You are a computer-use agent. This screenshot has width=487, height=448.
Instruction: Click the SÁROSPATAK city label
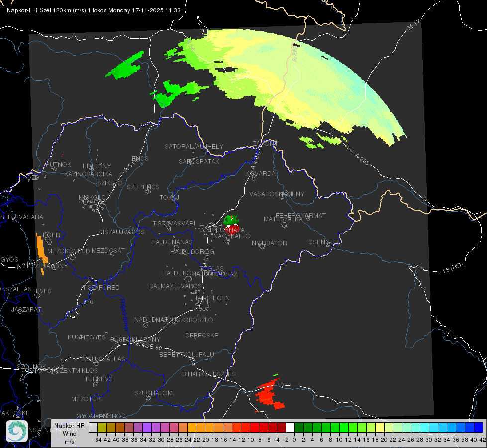pos(199,161)
